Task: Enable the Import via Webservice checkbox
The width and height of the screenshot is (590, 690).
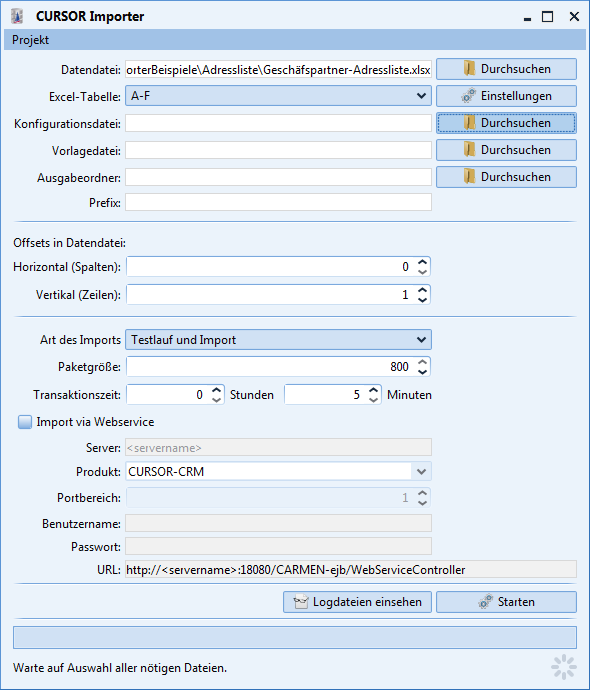Action: (x=25, y=422)
